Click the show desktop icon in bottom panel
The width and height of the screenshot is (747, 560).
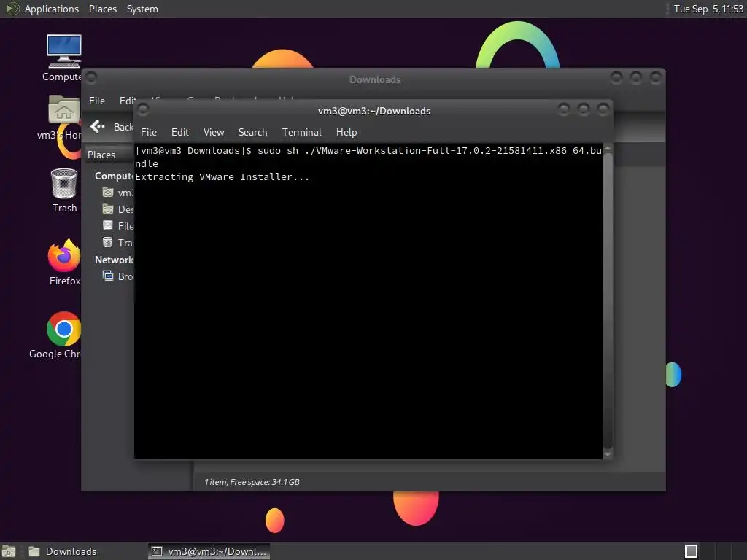[9, 551]
